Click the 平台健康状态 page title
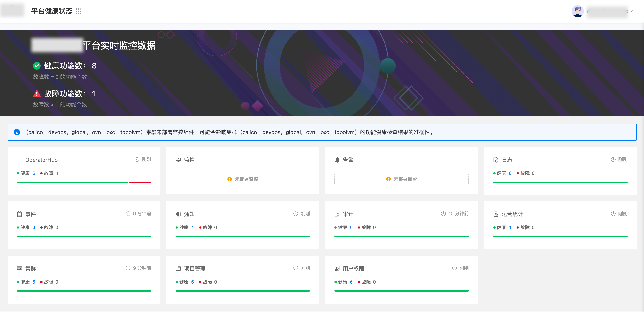Screen dimensions: 644x312 click(52, 11)
